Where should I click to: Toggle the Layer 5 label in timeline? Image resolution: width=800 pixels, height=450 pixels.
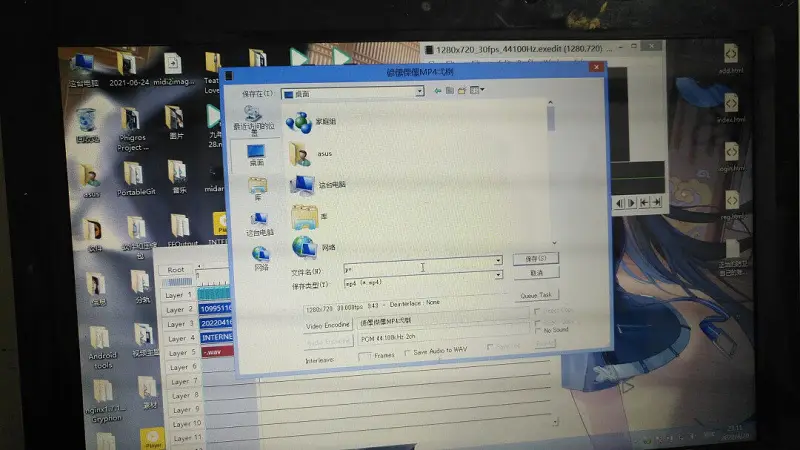click(182, 353)
